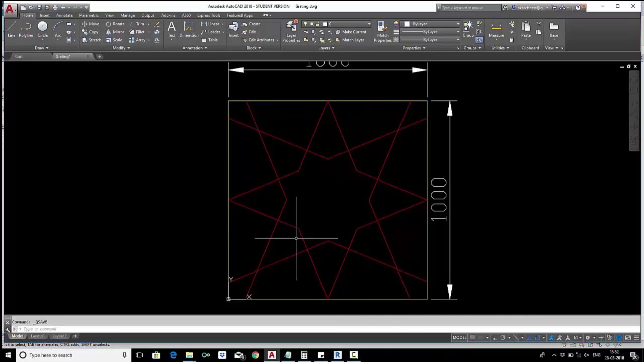644x362 pixels.
Task: Insert a Table
Action: click(210, 40)
